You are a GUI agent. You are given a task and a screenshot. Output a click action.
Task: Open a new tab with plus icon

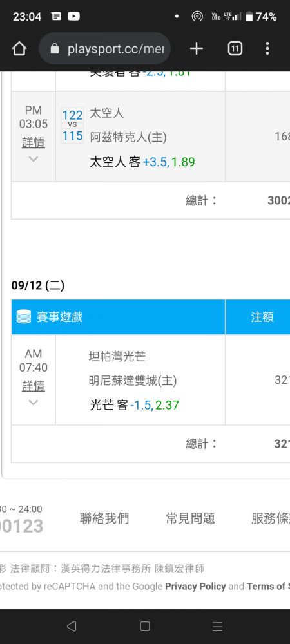[x=197, y=49]
